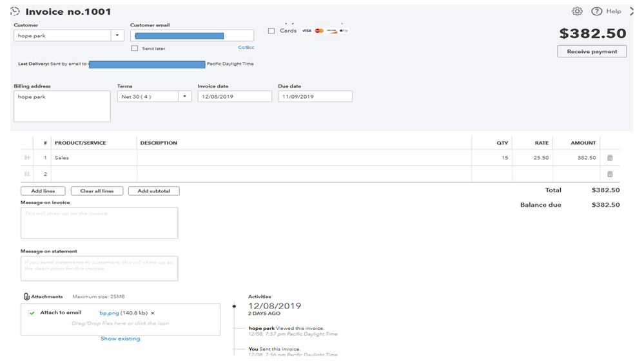Toggle the Cards payment checkbox
Screen dimensions: 644x362
click(x=271, y=31)
